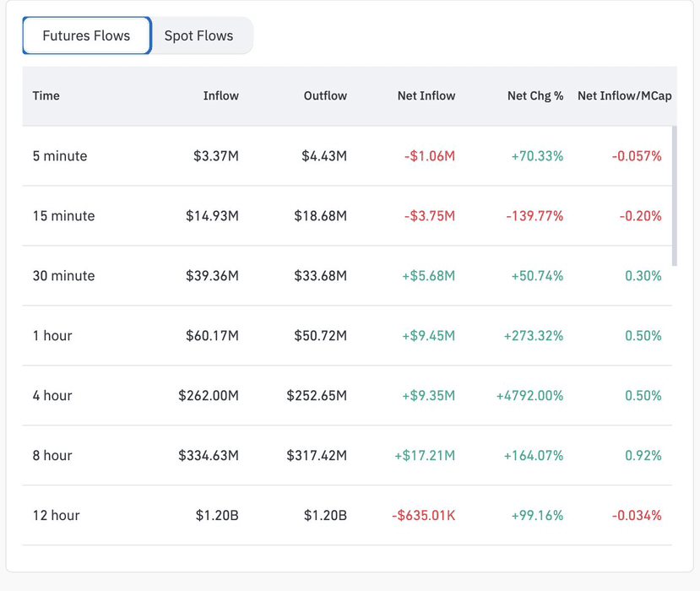The height and width of the screenshot is (591, 700).
Task: Click the Net Inflow/MCap column header
Action: tap(624, 95)
